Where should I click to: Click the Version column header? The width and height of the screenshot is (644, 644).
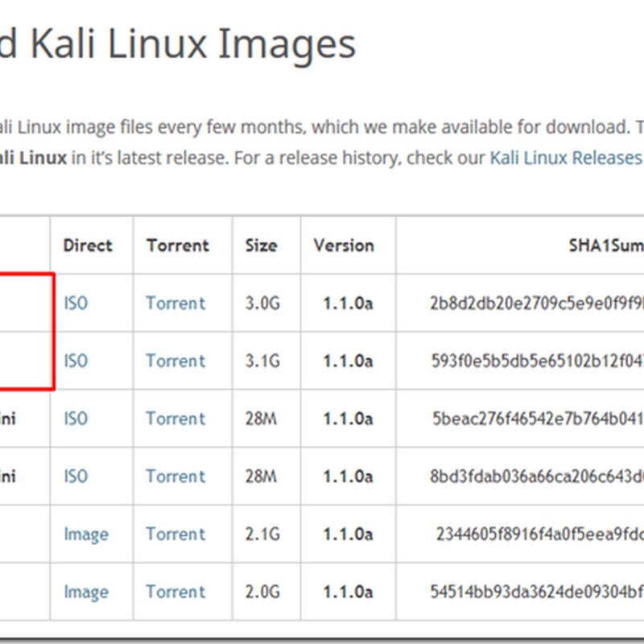(344, 246)
